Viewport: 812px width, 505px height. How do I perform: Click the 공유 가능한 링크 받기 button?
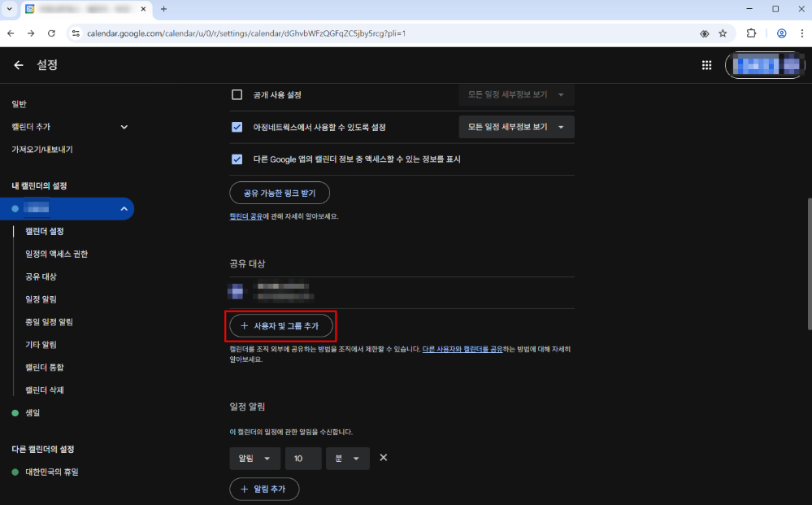280,193
